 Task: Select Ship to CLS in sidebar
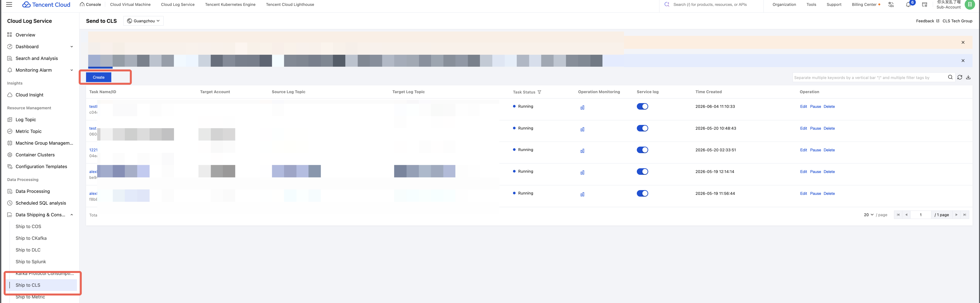[28, 285]
